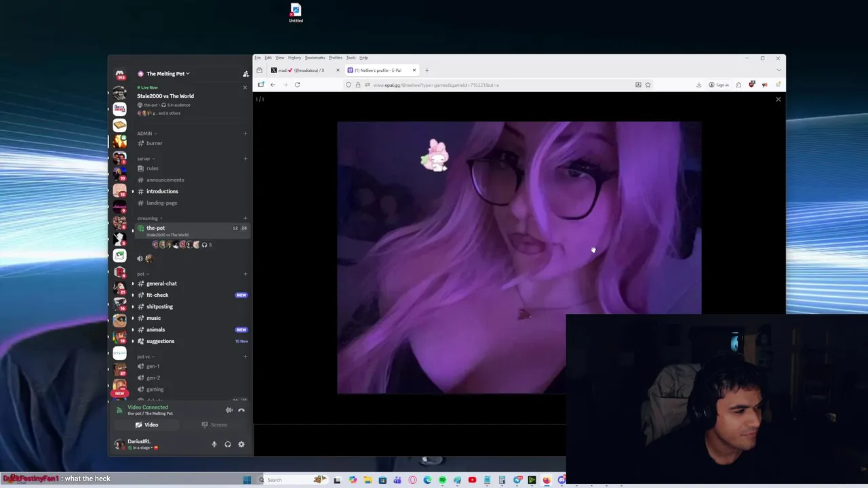
Task: Mute the microphone in Discord
Action: [214, 445]
